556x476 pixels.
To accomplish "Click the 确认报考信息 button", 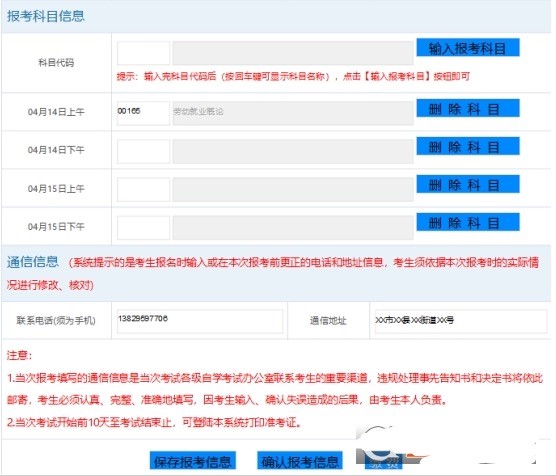I will pyautogui.click(x=300, y=460).
